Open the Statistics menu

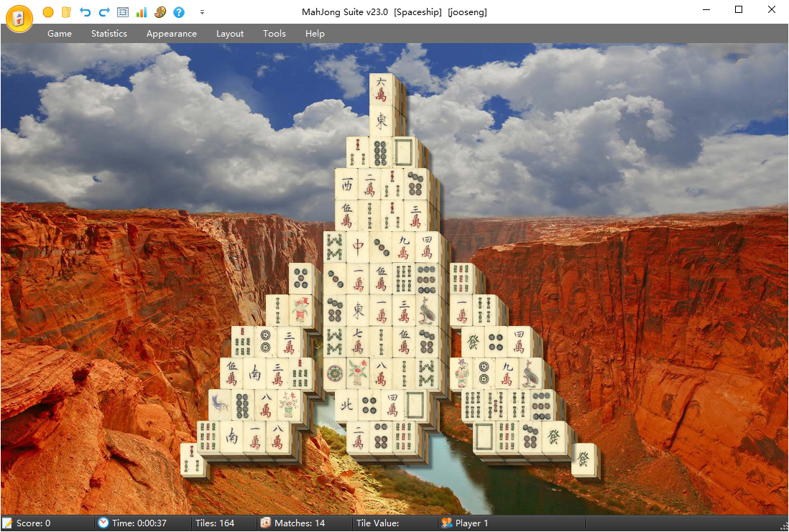[x=109, y=33]
